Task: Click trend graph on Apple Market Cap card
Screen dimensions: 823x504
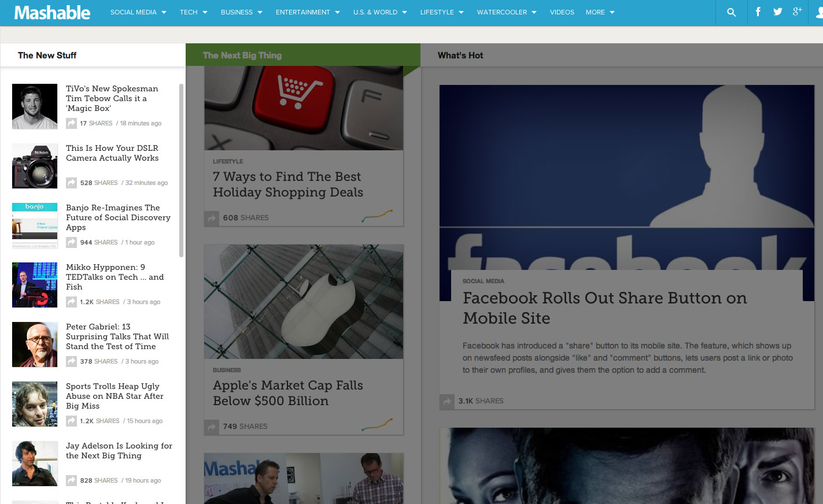Action: [x=377, y=425]
